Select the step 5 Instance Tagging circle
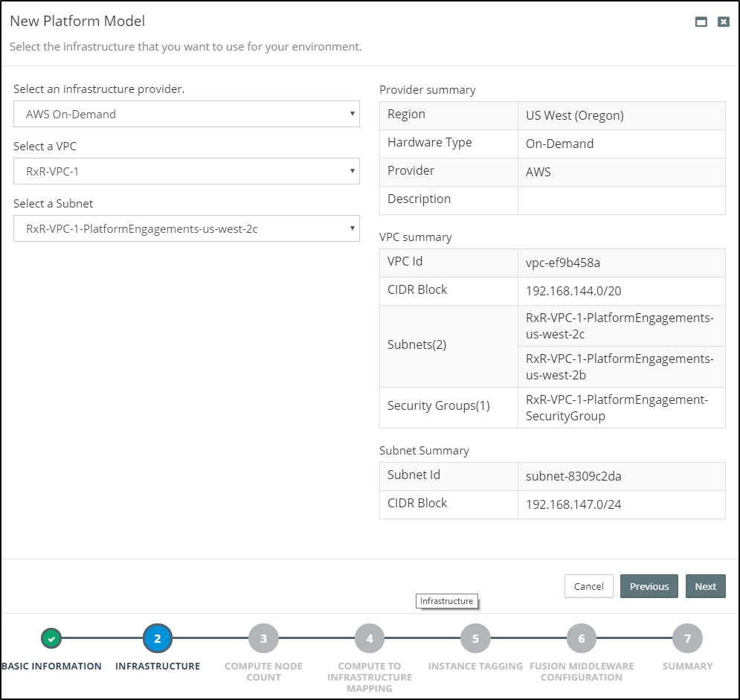740x700 pixels. [x=475, y=638]
